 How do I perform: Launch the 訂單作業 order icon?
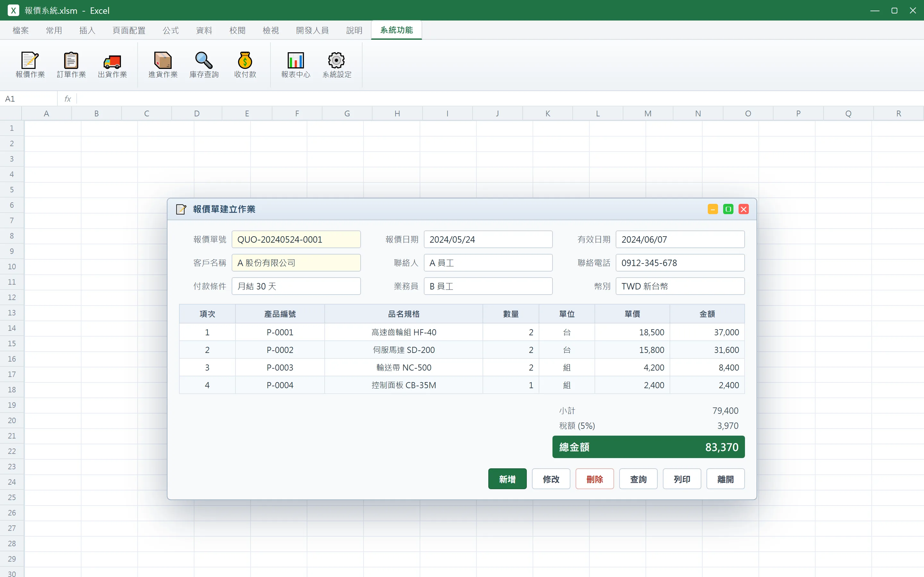pos(72,65)
